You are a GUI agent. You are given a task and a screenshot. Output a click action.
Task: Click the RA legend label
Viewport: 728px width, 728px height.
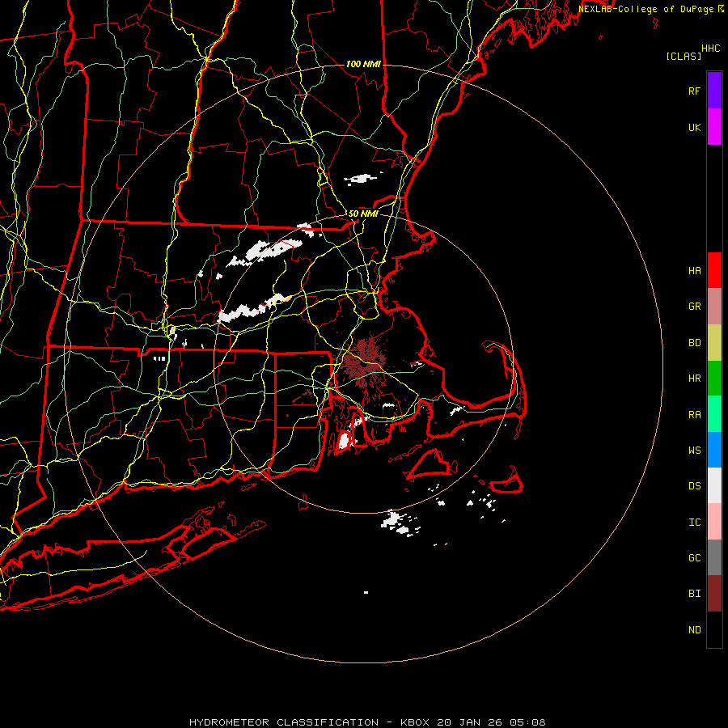(x=694, y=415)
